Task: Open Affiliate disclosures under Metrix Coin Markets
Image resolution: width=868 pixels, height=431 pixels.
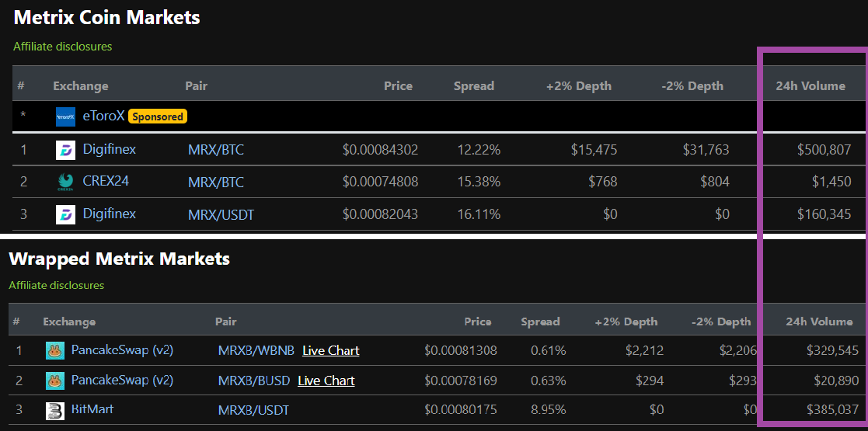Action: 62,47
